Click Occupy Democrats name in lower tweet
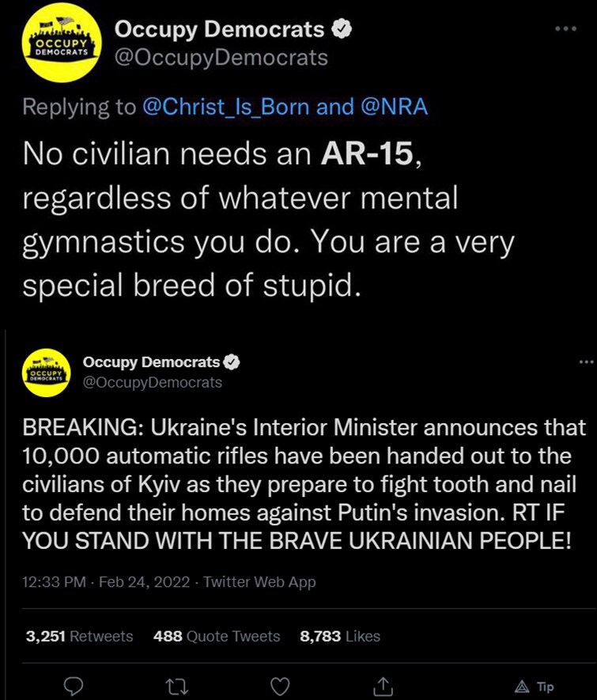 (x=151, y=362)
